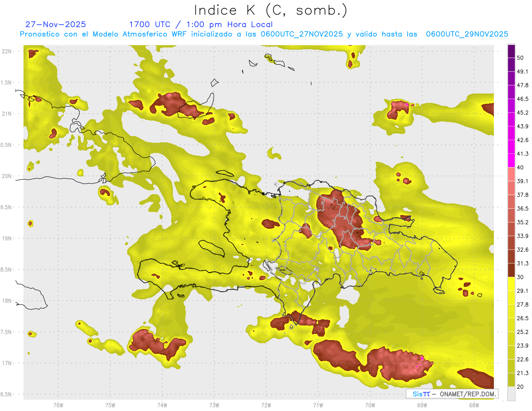
Task: Pick the bright yellow swatch between 29.1 and 30
Action: point(512,284)
